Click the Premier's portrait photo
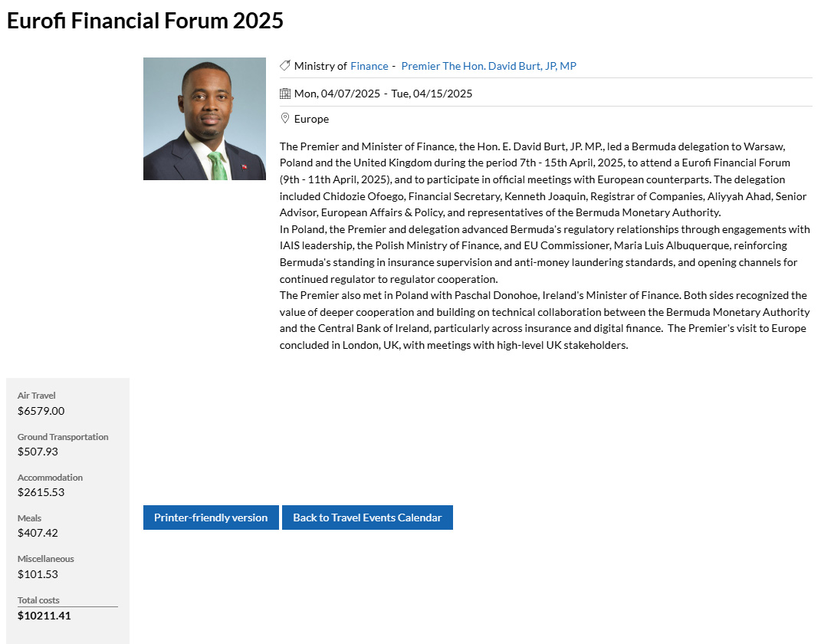Image resolution: width=821 pixels, height=644 pixels. point(205,119)
